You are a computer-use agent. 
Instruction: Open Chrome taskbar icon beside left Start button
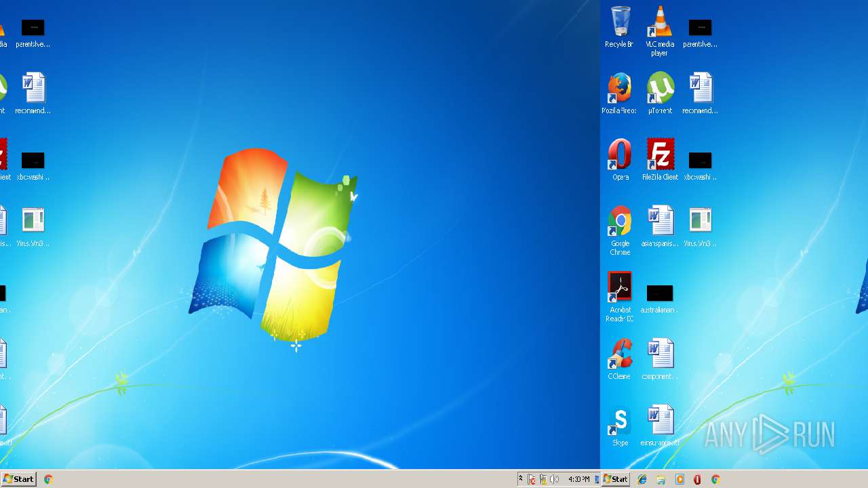[x=48, y=479]
